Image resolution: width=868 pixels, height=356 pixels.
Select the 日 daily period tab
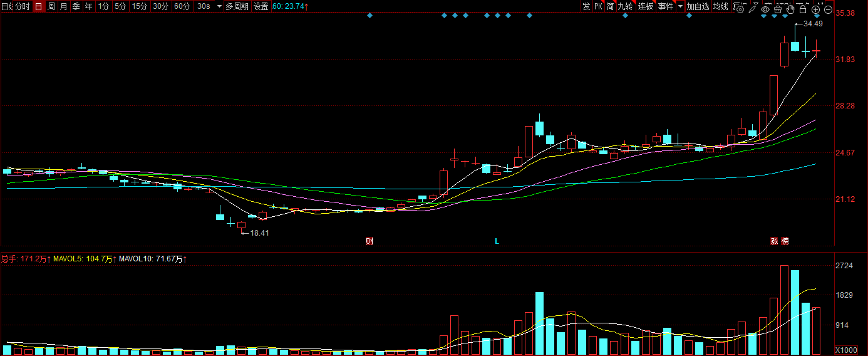39,6
